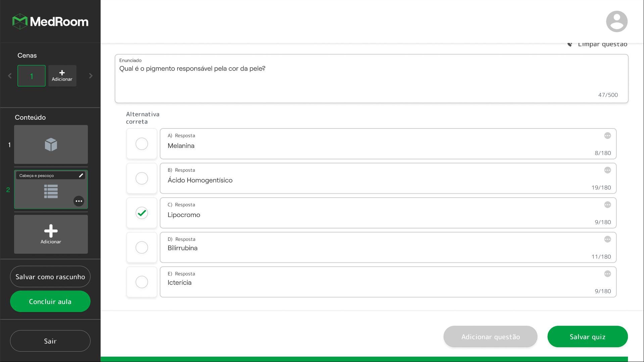Click the MedRoom logo
Screen dimensions: 644x362
point(50,21)
